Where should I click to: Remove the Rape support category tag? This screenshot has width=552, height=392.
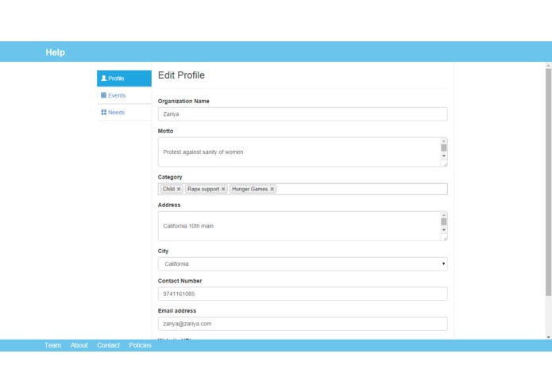pyautogui.click(x=223, y=189)
